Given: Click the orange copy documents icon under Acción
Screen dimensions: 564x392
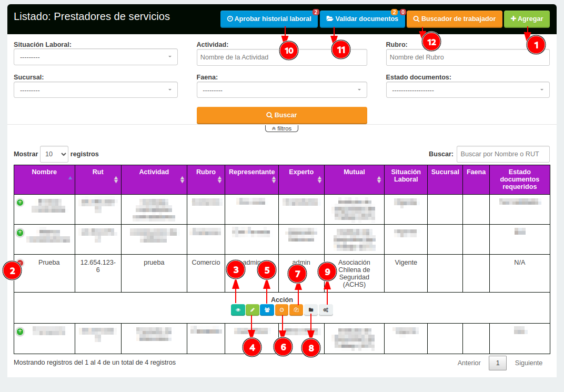Looking at the screenshot, I should click(x=296, y=310).
